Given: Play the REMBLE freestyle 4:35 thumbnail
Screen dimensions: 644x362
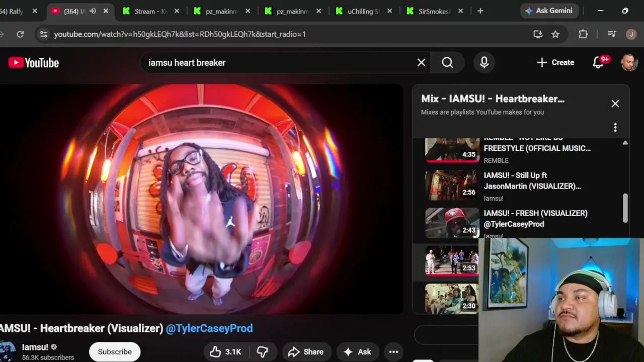Looking at the screenshot, I should click(452, 149).
